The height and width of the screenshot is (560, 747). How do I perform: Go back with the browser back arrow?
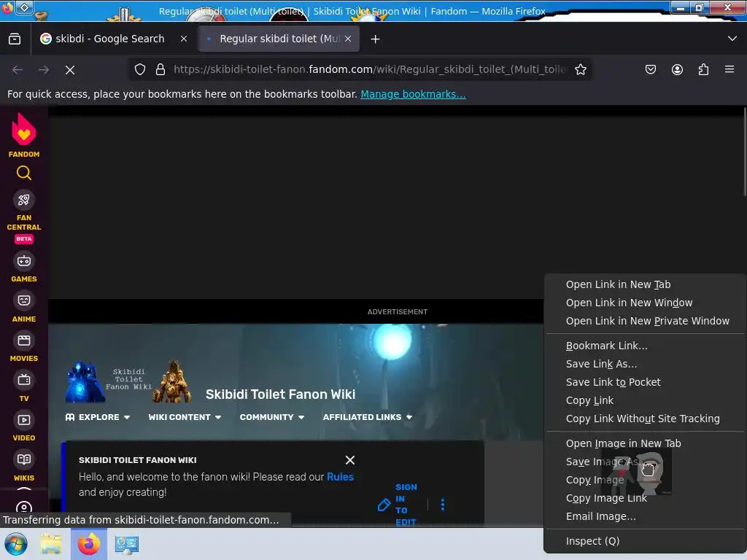coord(18,70)
